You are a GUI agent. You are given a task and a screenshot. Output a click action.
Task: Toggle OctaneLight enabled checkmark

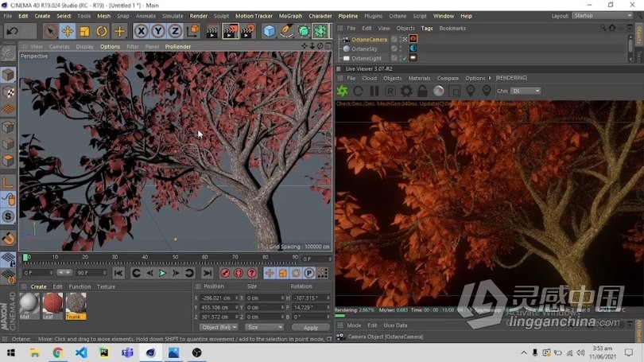pyautogui.click(x=405, y=58)
